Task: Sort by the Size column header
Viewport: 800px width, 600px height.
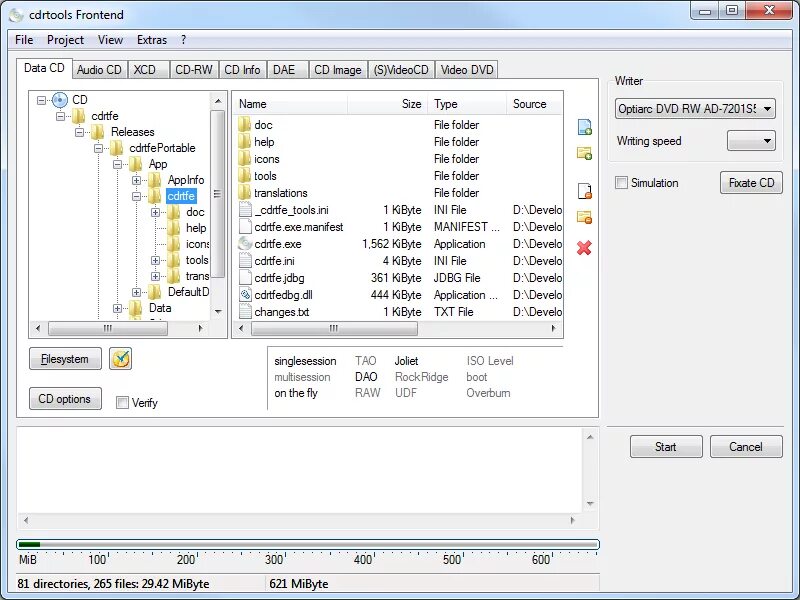Action: pos(388,104)
